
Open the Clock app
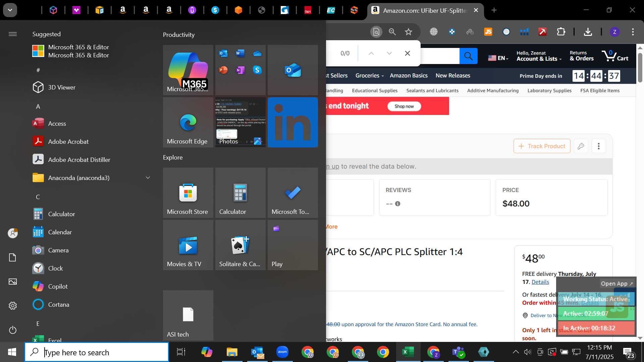tap(91, 268)
